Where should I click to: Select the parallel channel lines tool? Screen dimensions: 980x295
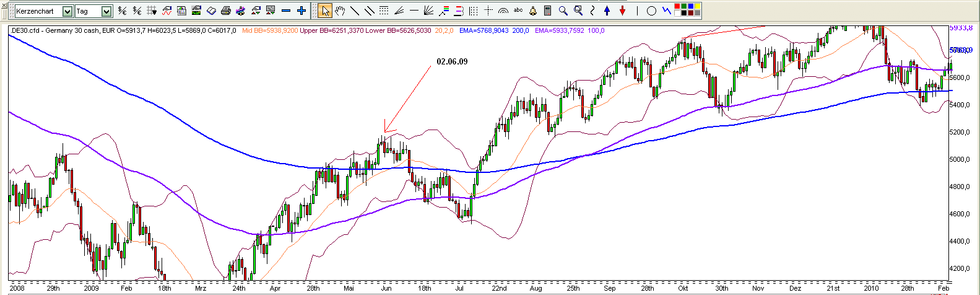(x=369, y=11)
